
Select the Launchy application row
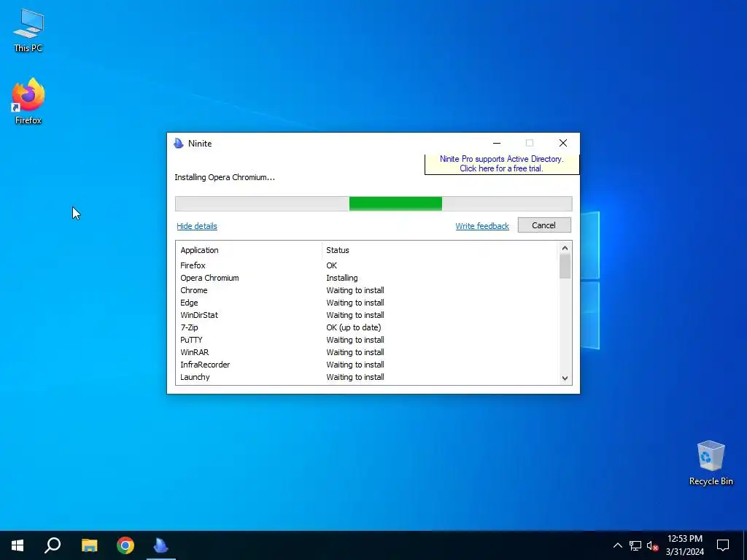[x=366, y=377]
